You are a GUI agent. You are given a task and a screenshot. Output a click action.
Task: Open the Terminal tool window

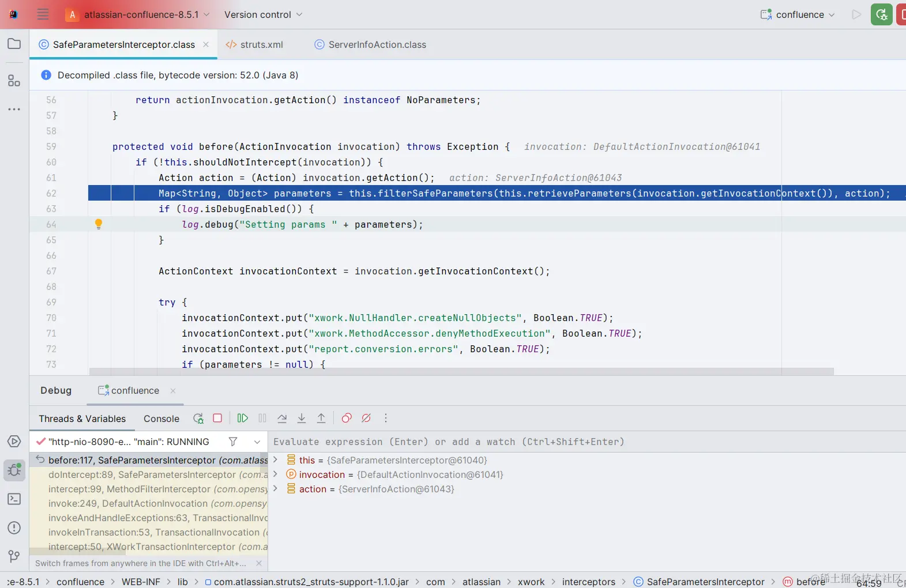pos(14,499)
